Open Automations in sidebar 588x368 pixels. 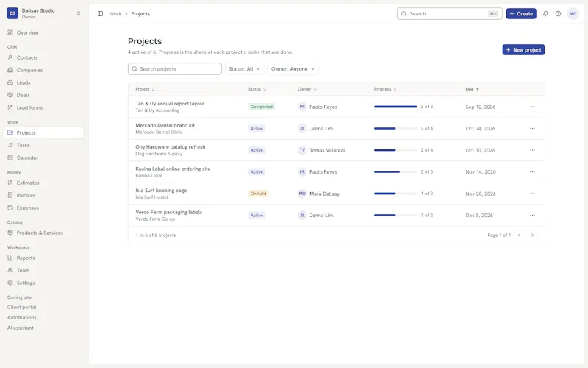pyautogui.click(x=22, y=317)
